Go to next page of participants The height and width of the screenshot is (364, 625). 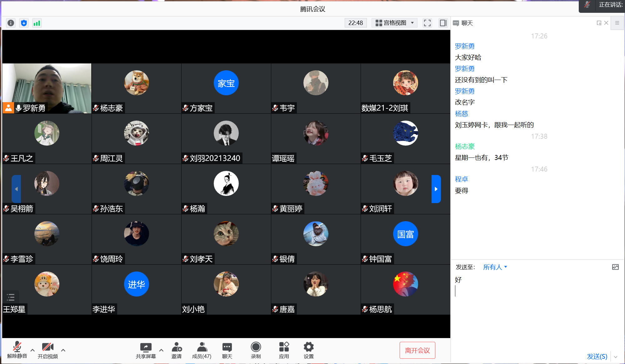(436, 189)
